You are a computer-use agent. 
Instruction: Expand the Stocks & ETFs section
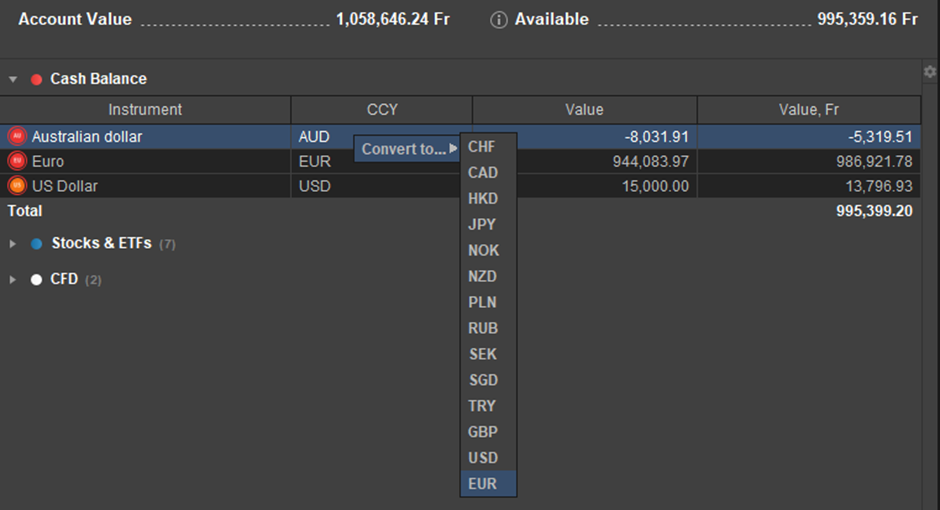click(x=13, y=243)
